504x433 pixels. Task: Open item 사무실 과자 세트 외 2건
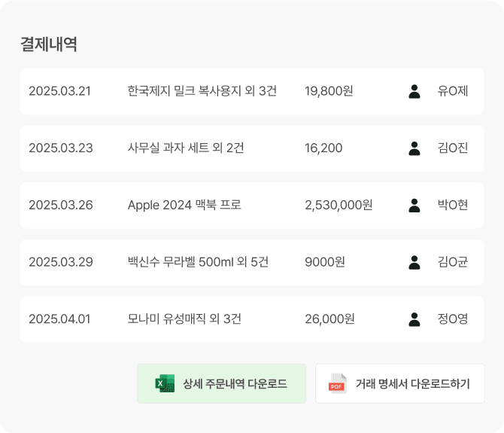click(186, 148)
